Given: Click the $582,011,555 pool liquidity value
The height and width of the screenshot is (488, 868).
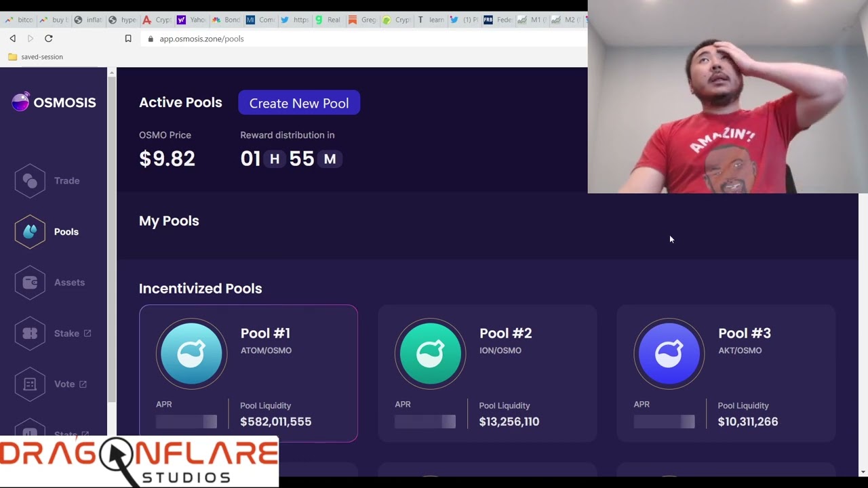Looking at the screenshot, I should pyautogui.click(x=276, y=422).
